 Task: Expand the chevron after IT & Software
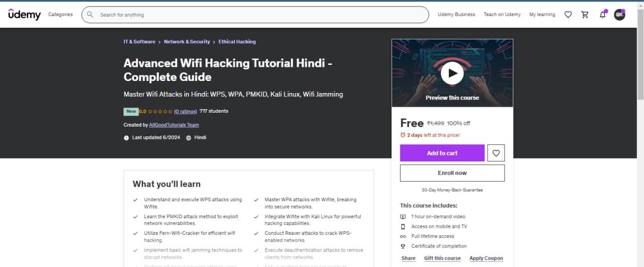[159, 42]
